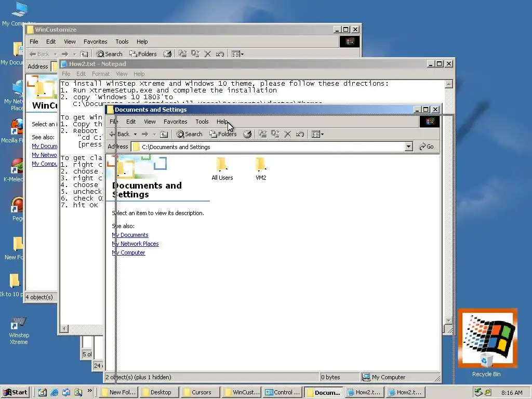Viewport: 532px width, 399px height.
Task: Click the first system tray icon
Action: (478, 392)
